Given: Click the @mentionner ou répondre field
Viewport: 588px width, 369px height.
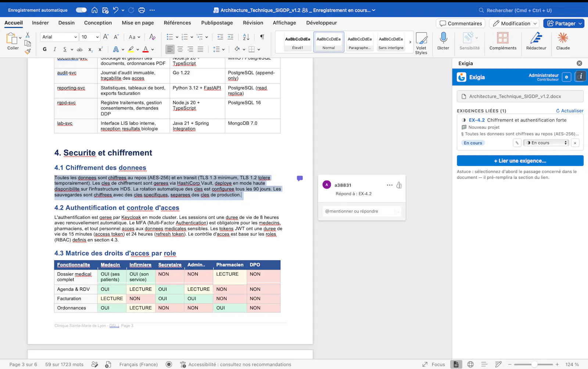Looking at the screenshot, I should point(362,211).
